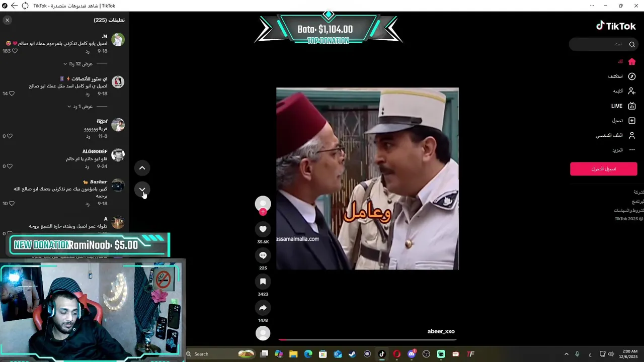Screen dimensions: 644x362
Task: Open the Following menu item
Action: pos(624,91)
